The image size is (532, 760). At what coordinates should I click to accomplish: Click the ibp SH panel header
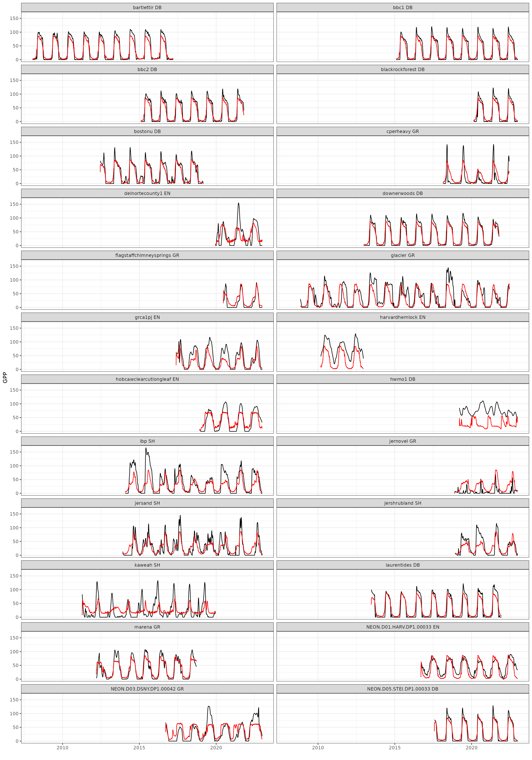147,441
